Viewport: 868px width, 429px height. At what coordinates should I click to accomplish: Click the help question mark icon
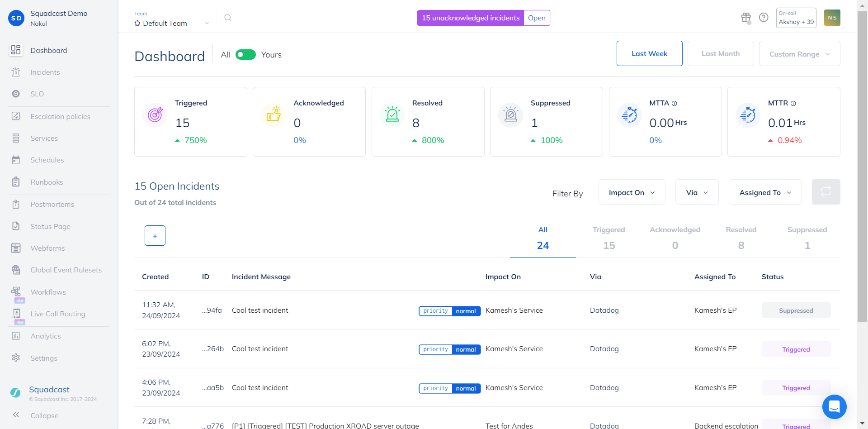pos(764,18)
